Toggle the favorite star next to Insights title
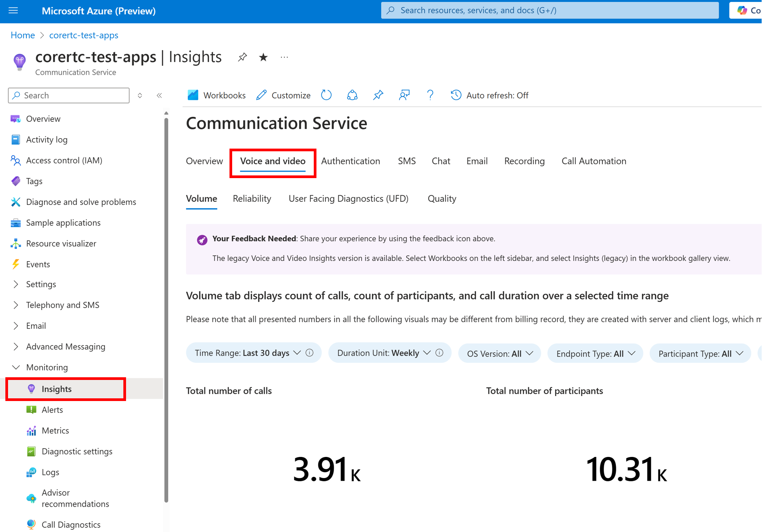 pyautogui.click(x=263, y=57)
